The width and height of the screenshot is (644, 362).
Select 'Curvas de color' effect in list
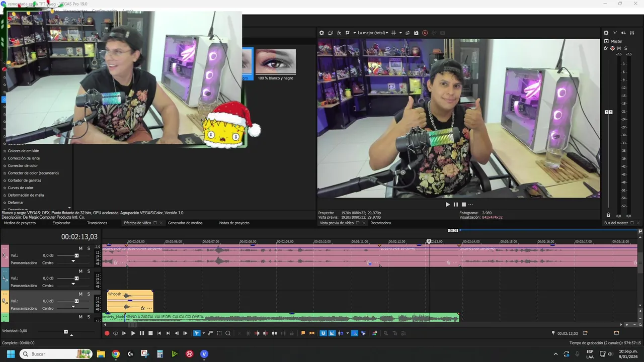[21, 188]
